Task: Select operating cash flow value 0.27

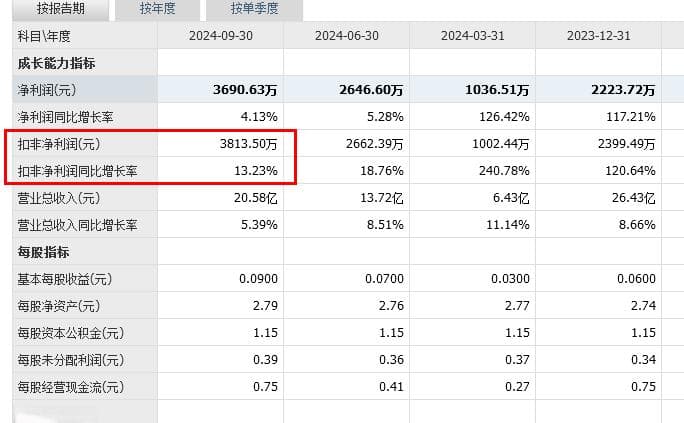Action: click(517, 387)
